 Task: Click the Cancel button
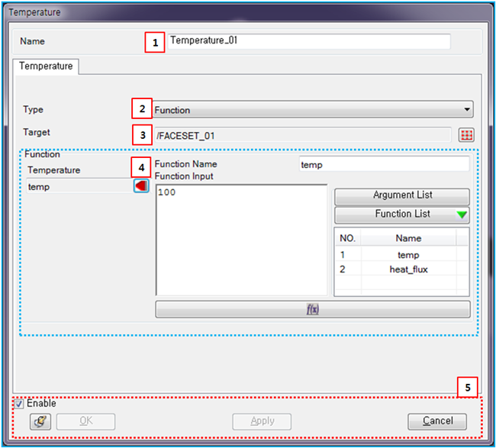pyautogui.click(x=437, y=421)
